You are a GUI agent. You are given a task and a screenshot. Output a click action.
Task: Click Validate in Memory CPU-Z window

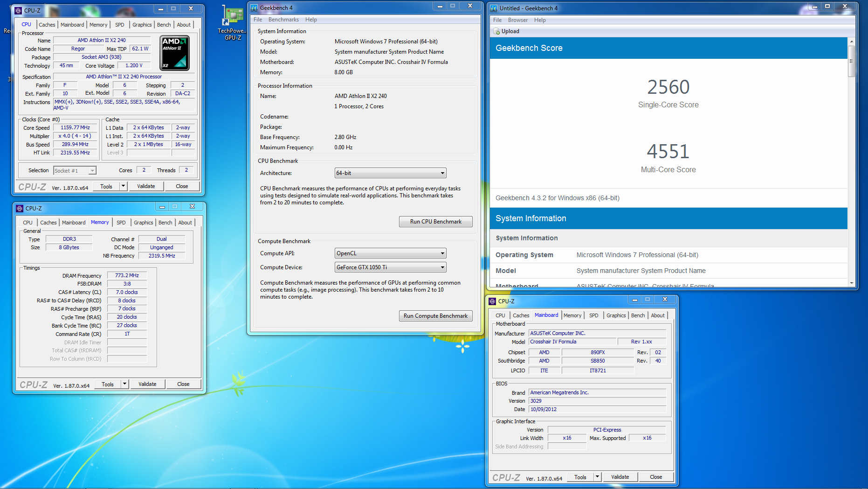147,384
